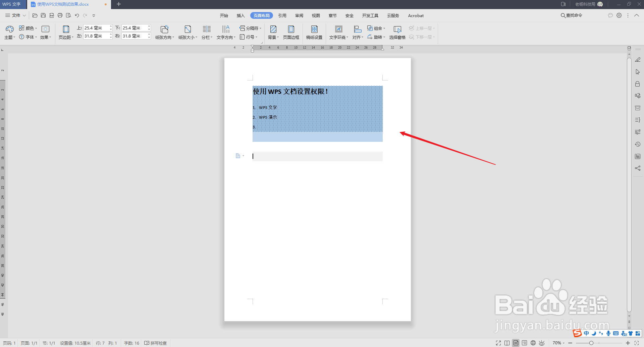Click the Columns (分栏) icon

tap(207, 29)
